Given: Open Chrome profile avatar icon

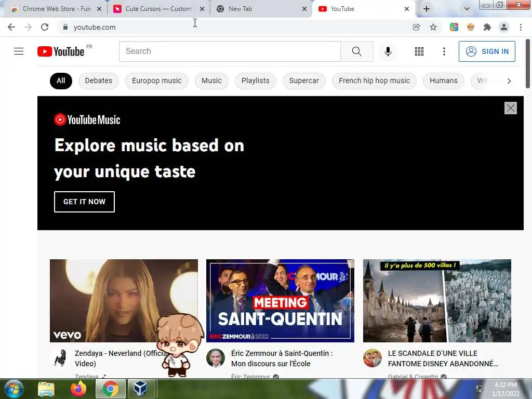Looking at the screenshot, I should pos(504,27).
